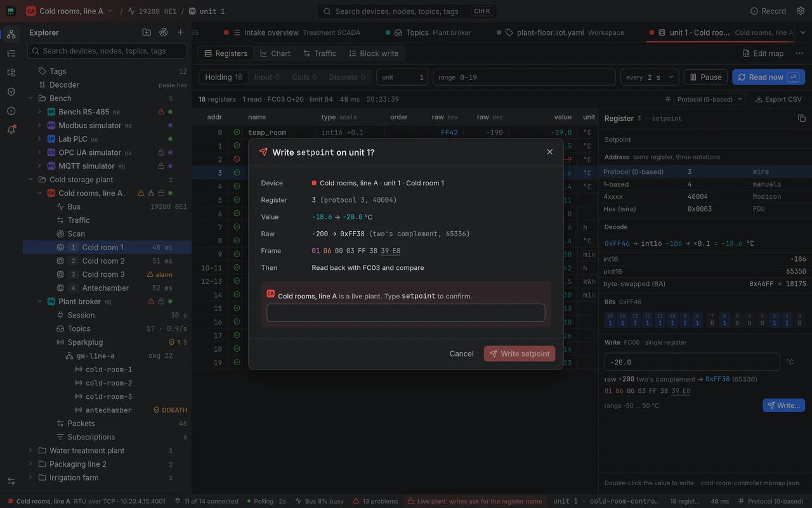Open the tree hierarchy view in the sidebar
Viewport: 812px width, 508px height.
click(x=11, y=72)
